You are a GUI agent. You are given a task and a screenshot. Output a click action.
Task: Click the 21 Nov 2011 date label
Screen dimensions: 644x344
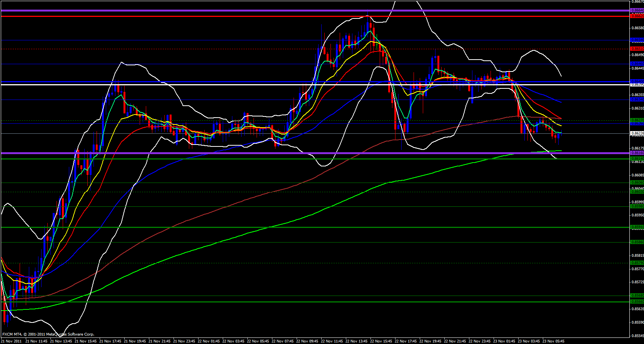tap(12, 341)
